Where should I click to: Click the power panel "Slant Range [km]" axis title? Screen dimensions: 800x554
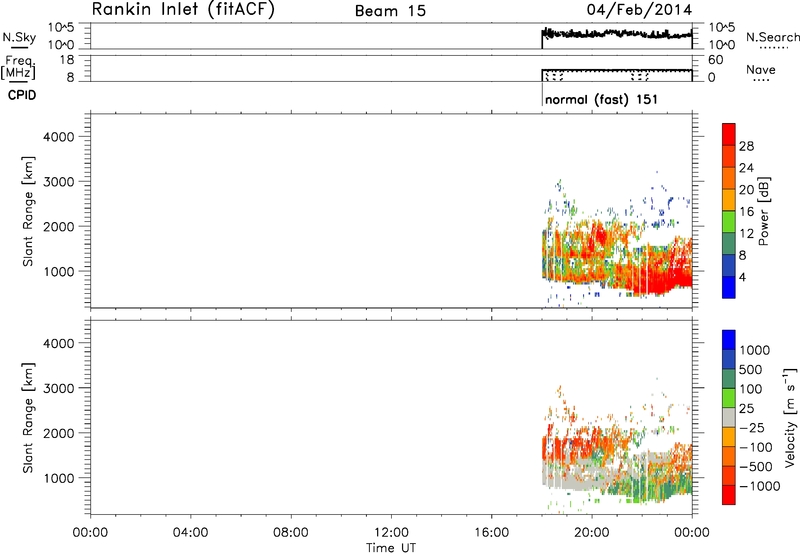[x=28, y=211]
